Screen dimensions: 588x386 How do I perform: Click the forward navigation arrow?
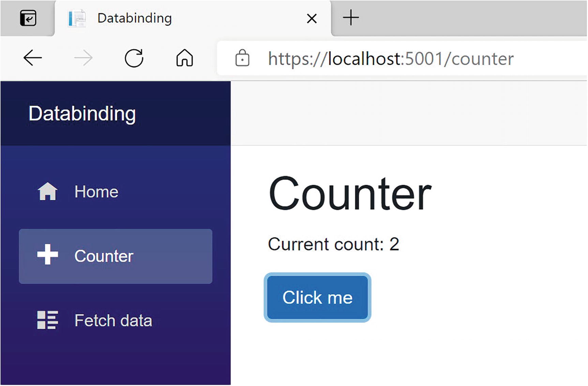pos(83,58)
